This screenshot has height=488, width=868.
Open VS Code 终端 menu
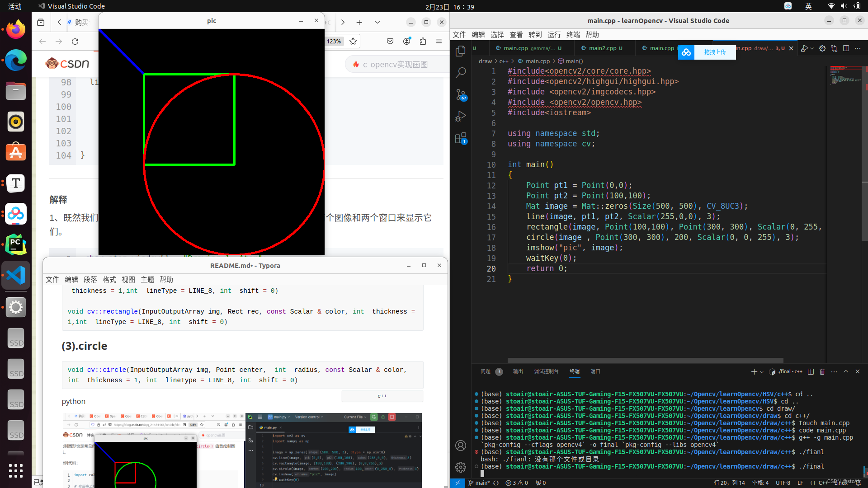point(573,35)
